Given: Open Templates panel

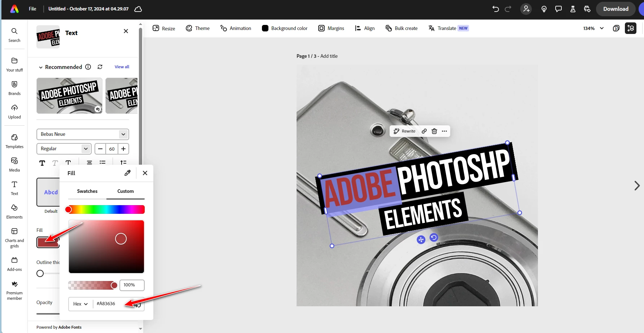Looking at the screenshot, I should pos(14,141).
